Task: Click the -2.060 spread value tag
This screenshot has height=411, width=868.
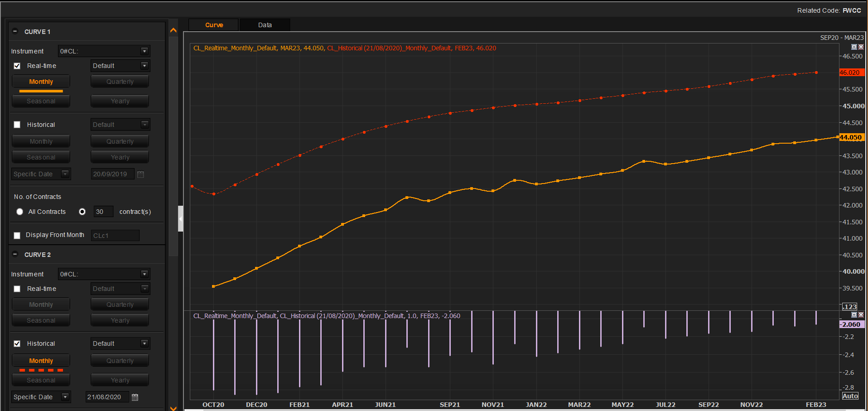Action: pyautogui.click(x=852, y=324)
